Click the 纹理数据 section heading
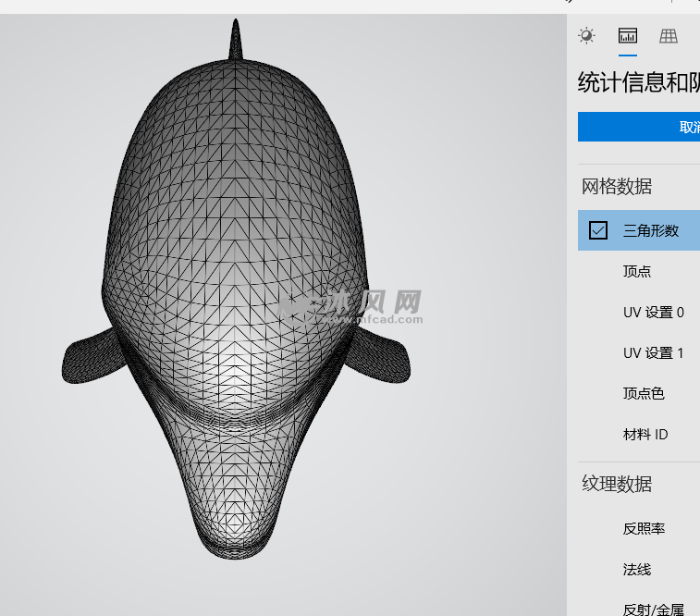 pyautogui.click(x=617, y=484)
